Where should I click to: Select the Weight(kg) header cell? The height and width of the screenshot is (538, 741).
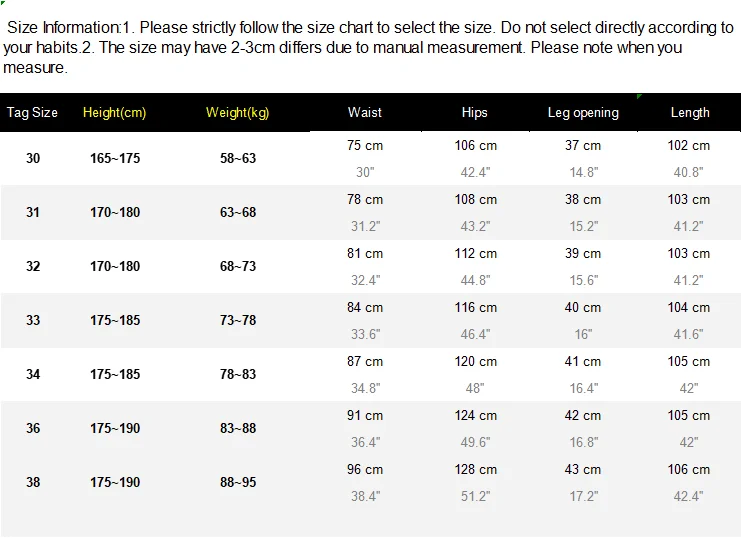click(238, 113)
